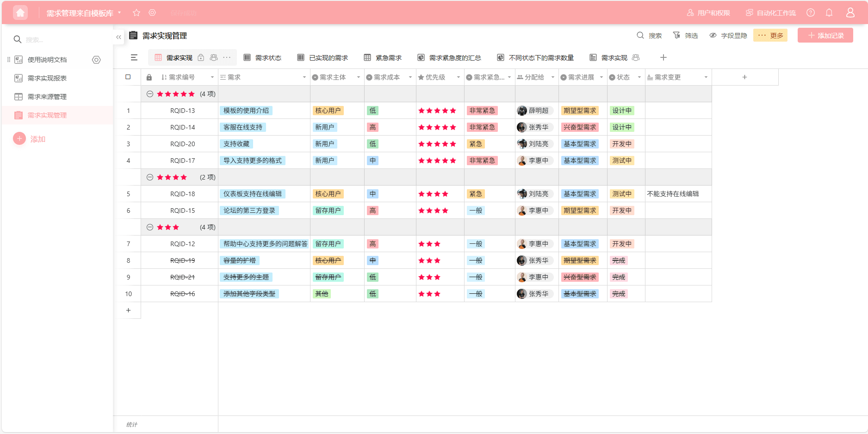Open the 需求 column header dropdown

304,77
